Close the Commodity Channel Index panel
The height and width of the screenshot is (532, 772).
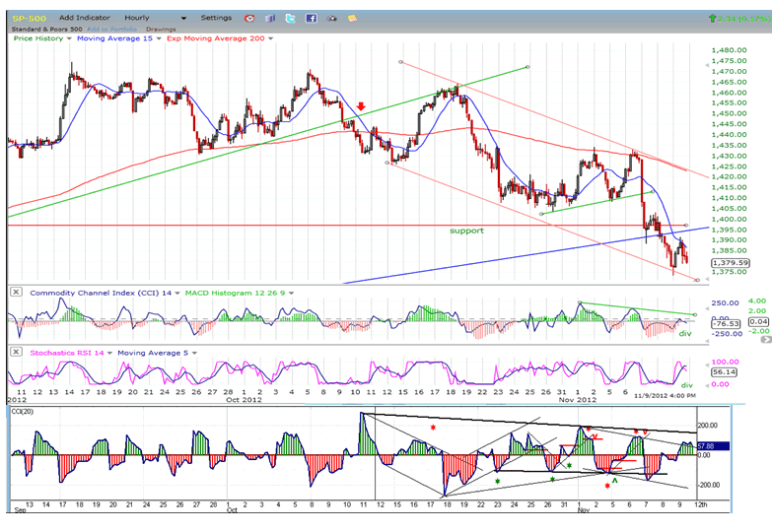[14, 292]
